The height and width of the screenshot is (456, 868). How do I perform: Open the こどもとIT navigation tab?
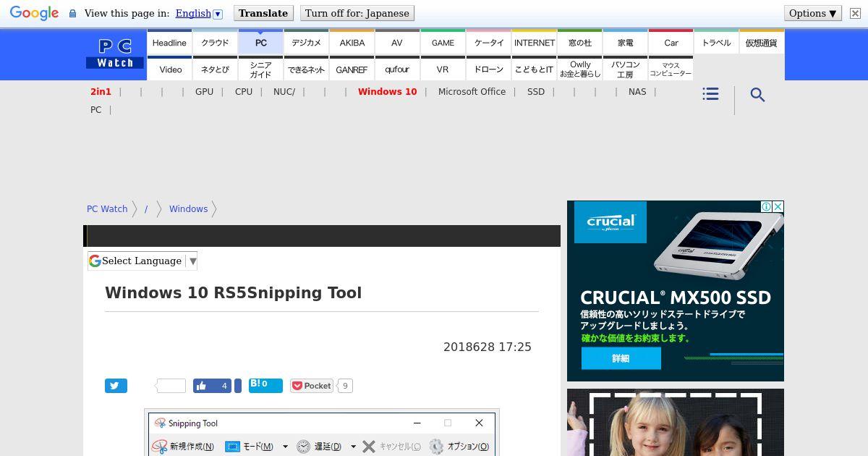(534, 69)
